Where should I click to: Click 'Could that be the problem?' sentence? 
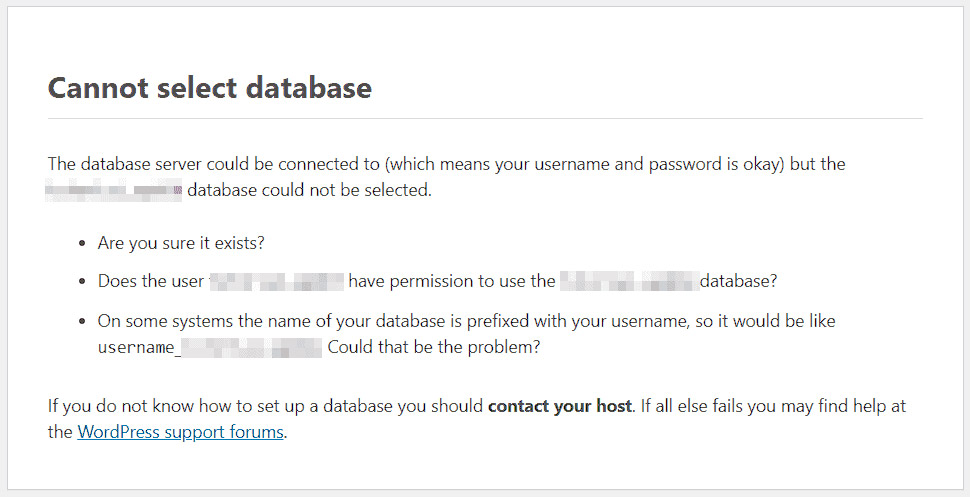[434, 347]
